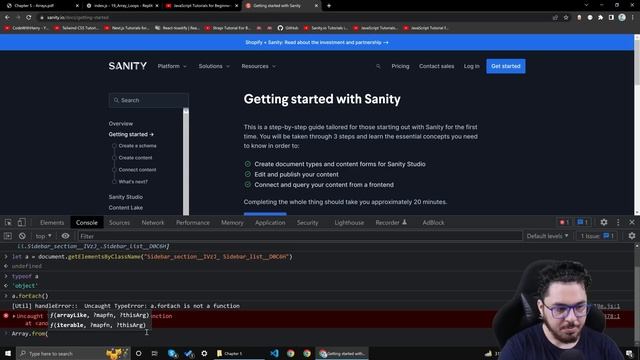The image size is (640, 360).
Task: Open Create content sidebar item
Action: [x=135, y=158]
